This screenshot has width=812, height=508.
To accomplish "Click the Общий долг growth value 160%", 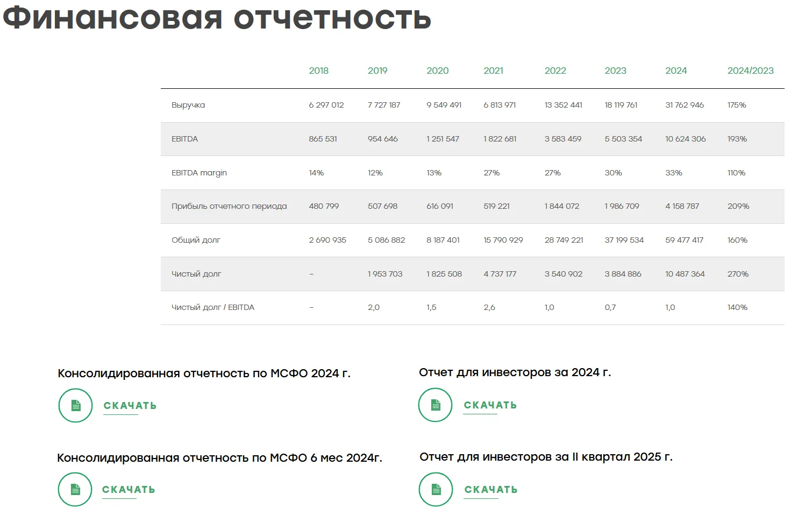I will pos(738,240).
